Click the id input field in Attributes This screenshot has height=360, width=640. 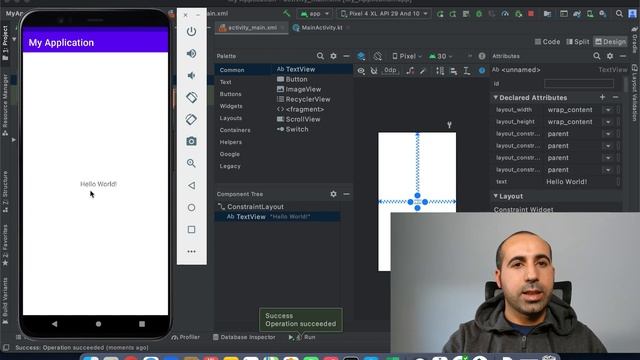point(578,84)
